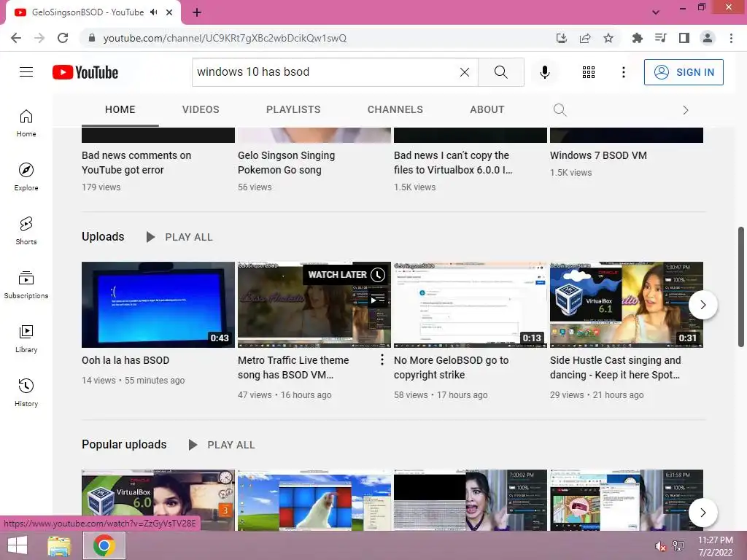This screenshot has width=747, height=560.
Task: Bookmark this page with star icon
Action: point(608,38)
